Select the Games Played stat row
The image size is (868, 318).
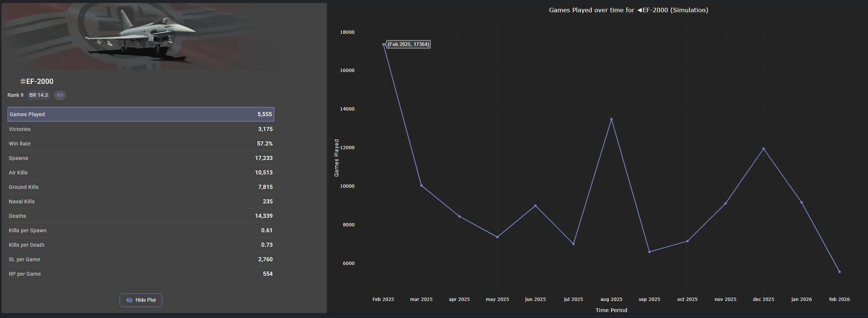pyautogui.click(x=141, y=114)
